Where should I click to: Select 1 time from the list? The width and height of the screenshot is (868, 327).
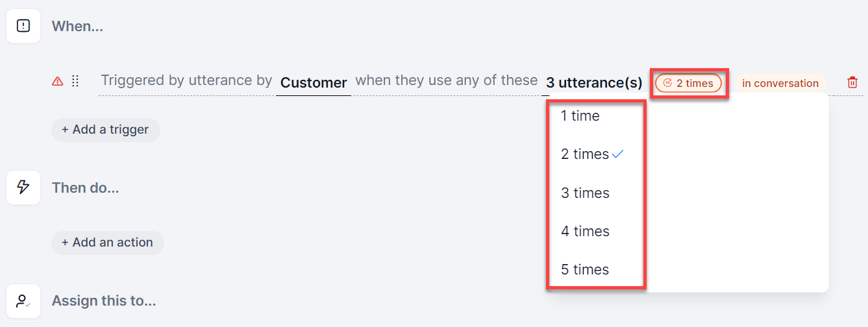pyautogui.click(x=580, y=116)
